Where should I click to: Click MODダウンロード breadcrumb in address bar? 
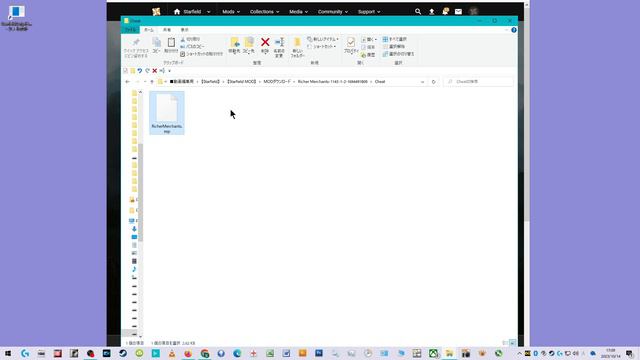coord(277,82)
